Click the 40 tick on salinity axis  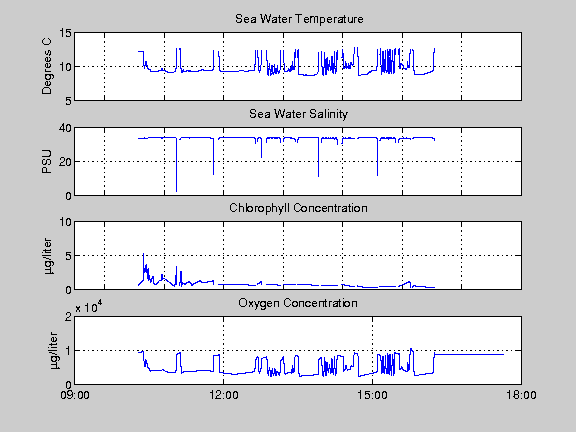tap(65, 128)
